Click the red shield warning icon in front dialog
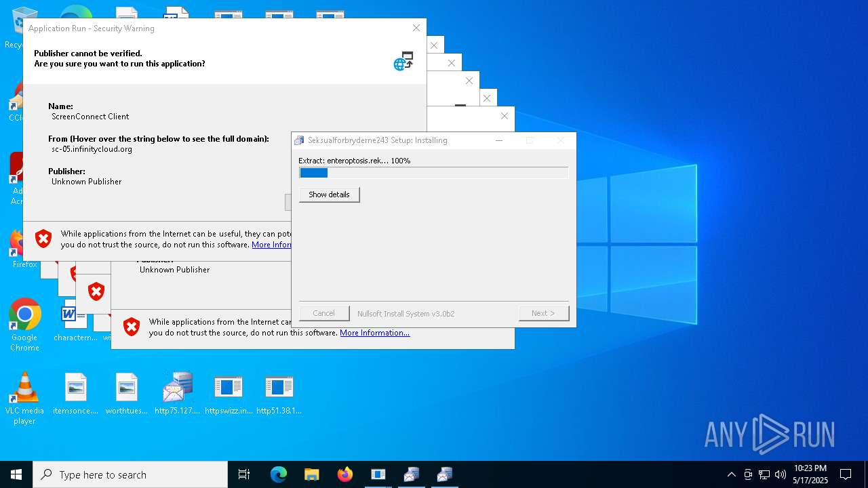868x488 pixels. pyautogui.click(x=43, y=239)
